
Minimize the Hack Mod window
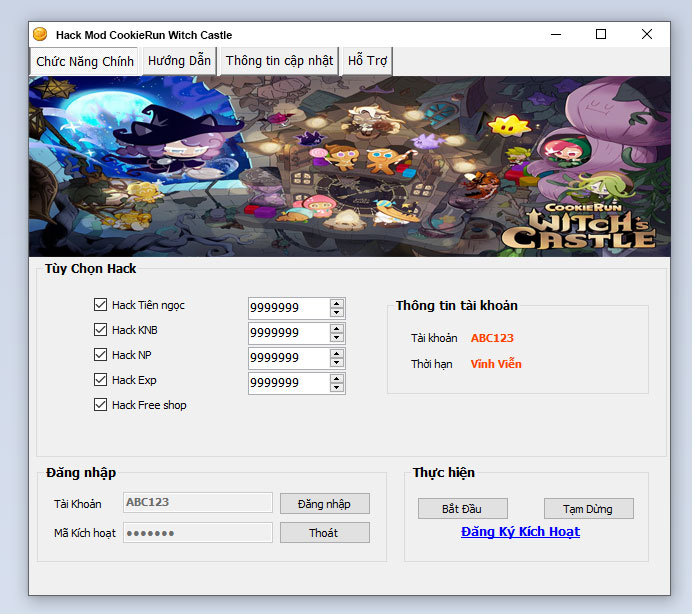[x=556, y=34]
